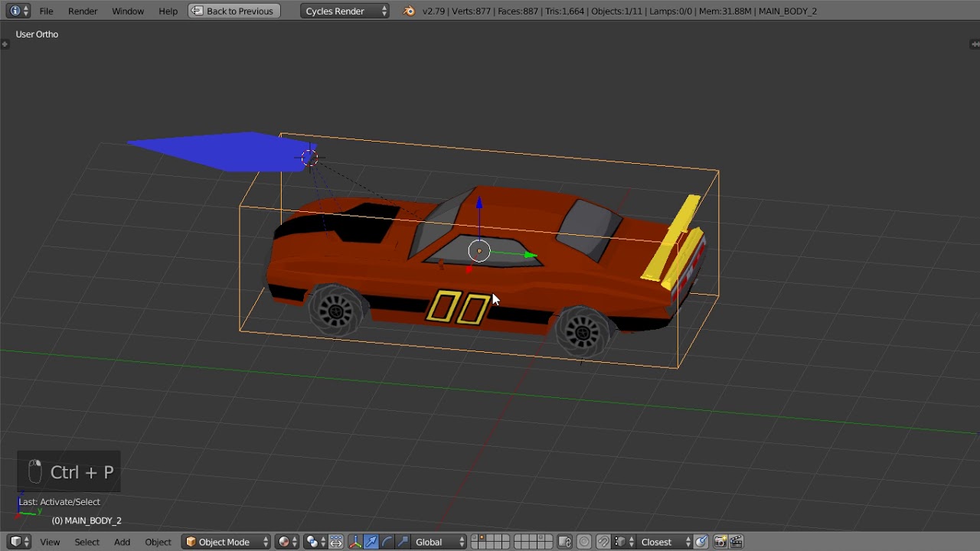
Task: Open the 3D View editor type selector
Action: (x=19, y=542)
